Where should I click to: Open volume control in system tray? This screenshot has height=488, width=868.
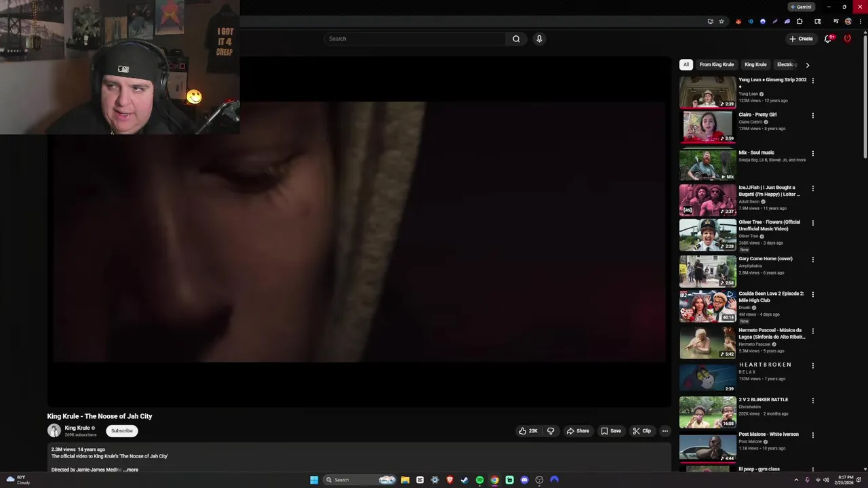click(826, 480)
